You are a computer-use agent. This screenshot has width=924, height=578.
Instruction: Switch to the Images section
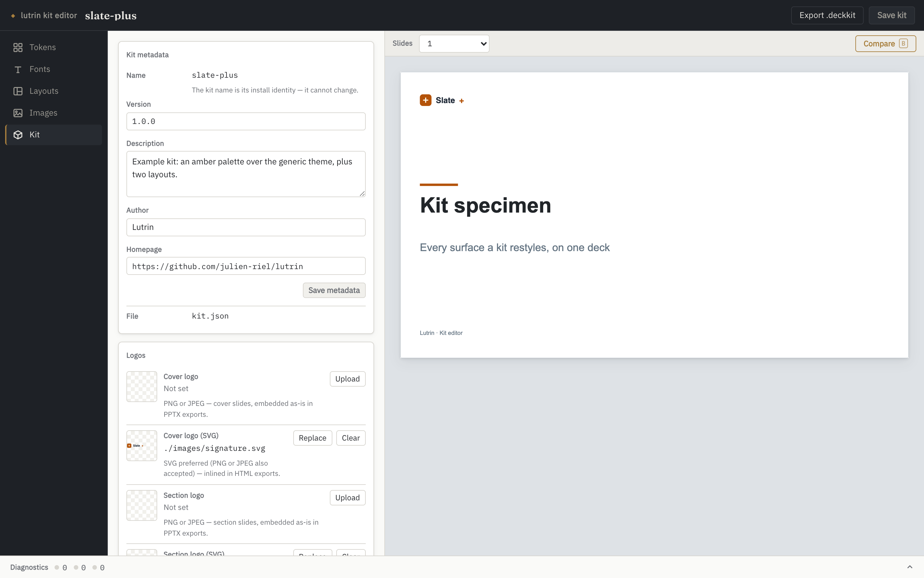pyautogui.click(x=54, y=113)
